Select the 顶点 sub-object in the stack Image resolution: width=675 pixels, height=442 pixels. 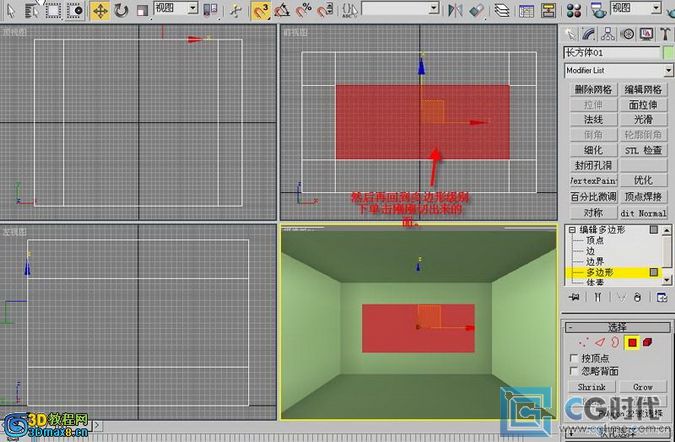(595, 240)
